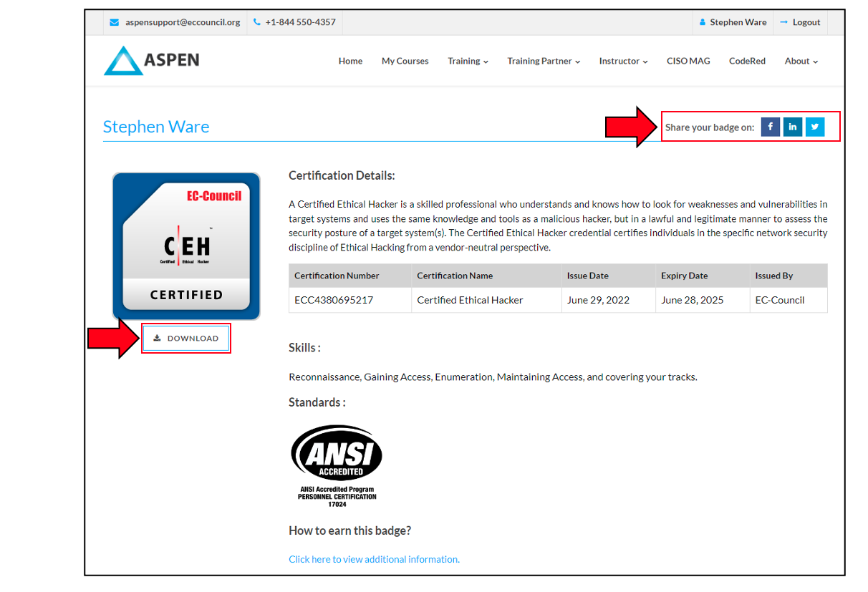868x592 pixels.
Task: Click the phone icon beside the support number
Action: 256,22
